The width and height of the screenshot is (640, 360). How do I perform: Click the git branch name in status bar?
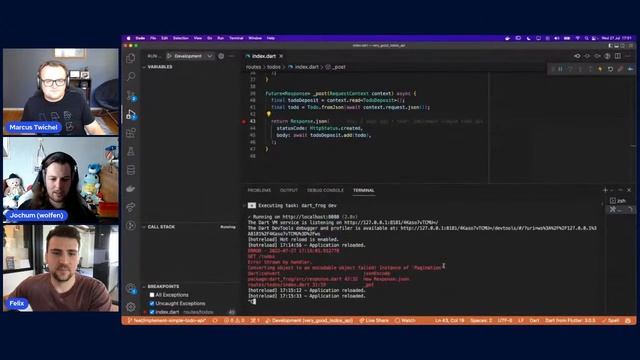click(167, 320)
